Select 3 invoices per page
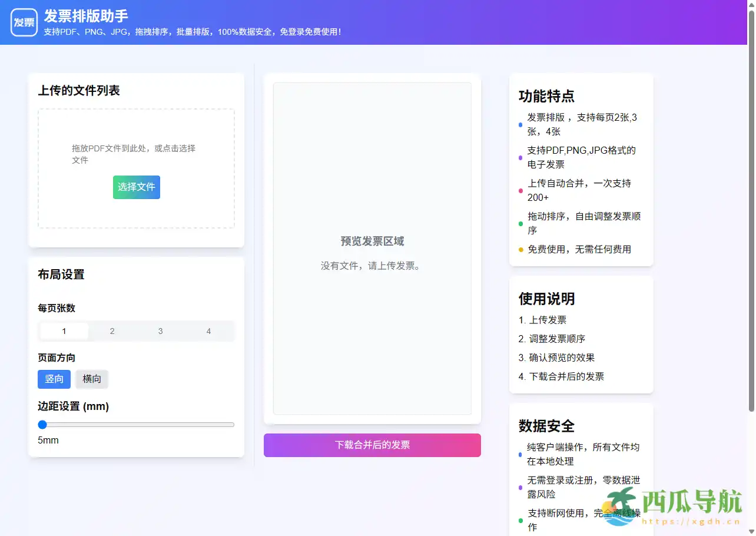 pyautogui.click(x=160, y=331)
